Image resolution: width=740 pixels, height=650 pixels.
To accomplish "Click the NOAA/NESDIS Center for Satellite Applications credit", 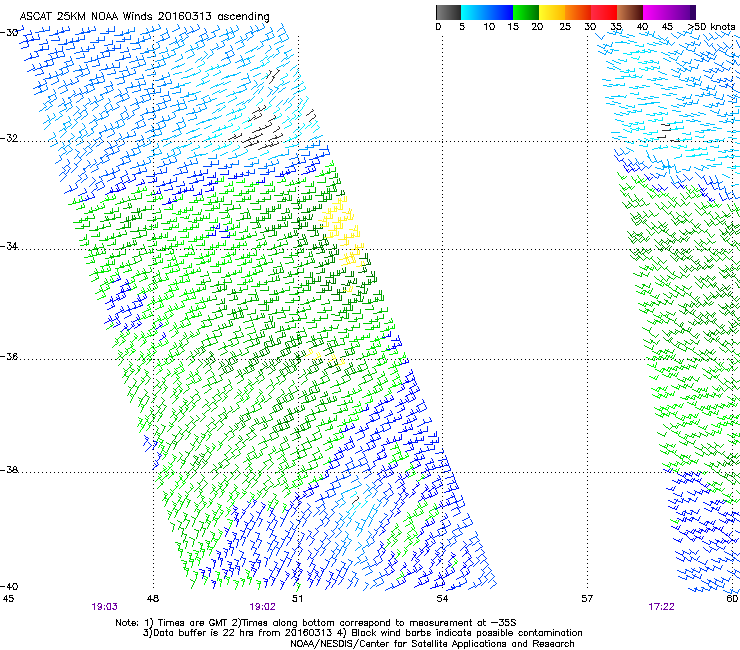I will click(432, 644).
